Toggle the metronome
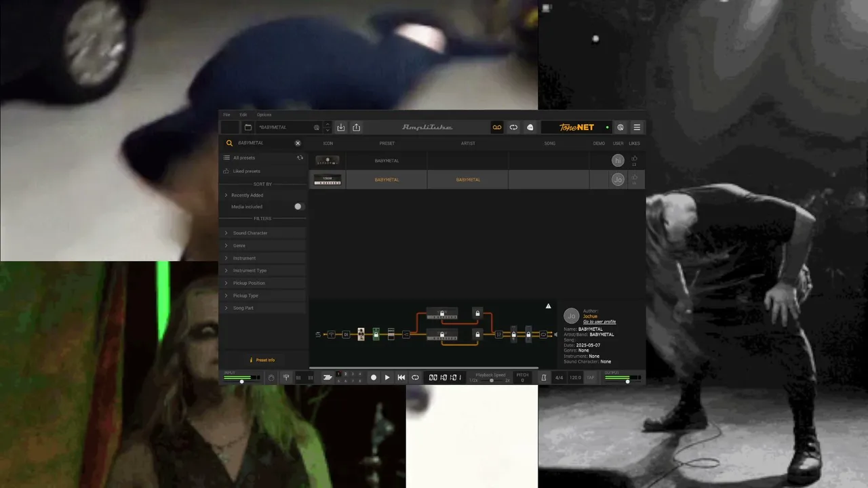Viewport: 868px width, 488px height. (543, 378)
